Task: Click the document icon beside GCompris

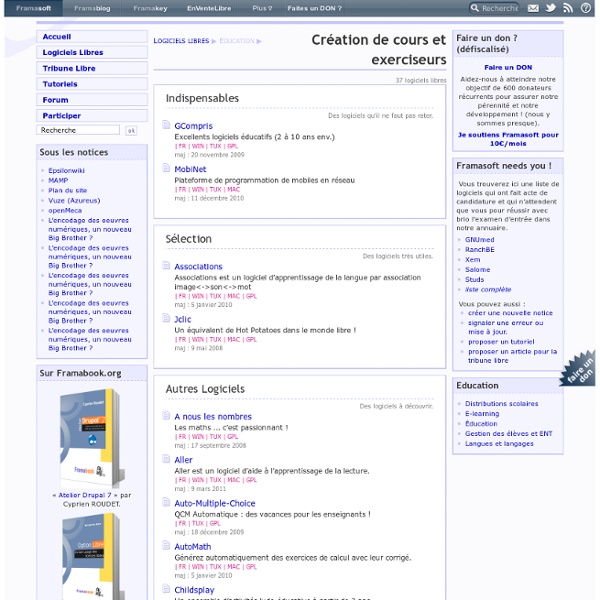Action: click(166, 125)
